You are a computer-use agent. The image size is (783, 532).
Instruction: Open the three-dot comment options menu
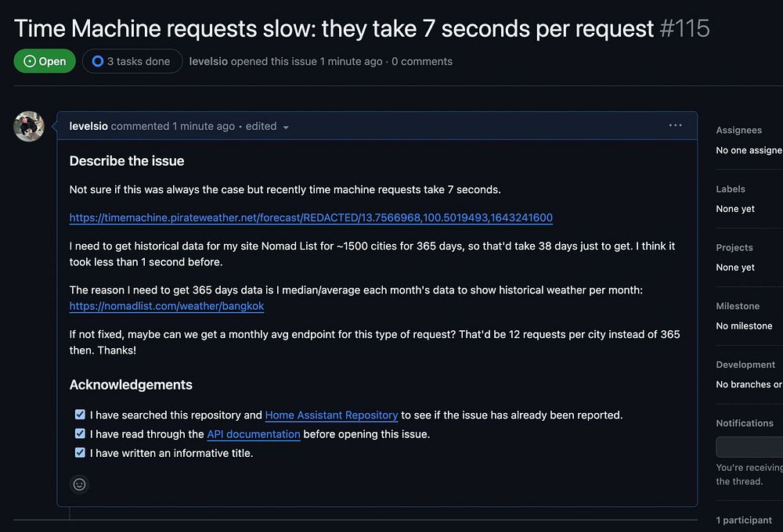[x=675, y=126]
